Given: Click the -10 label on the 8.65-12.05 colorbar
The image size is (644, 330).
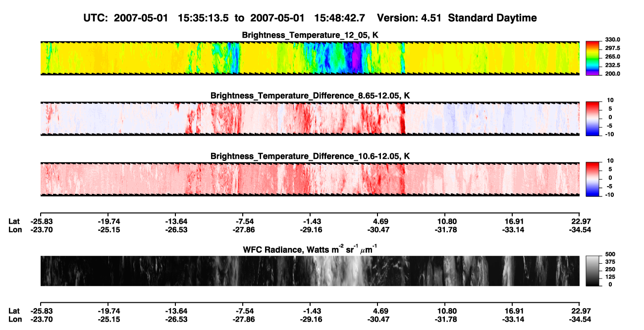Looking at the screenshot, I should click(609, 134).
